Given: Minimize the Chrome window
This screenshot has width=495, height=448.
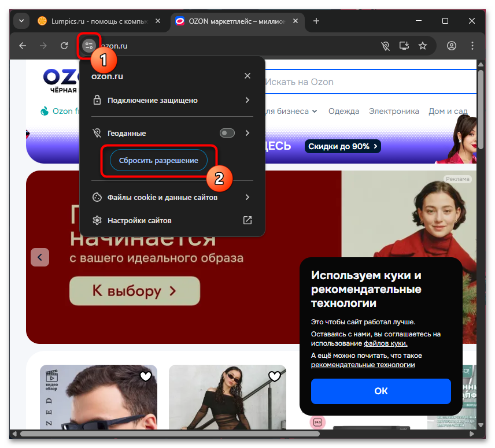Looking at the screenshot, I should (x=419, y=21).
